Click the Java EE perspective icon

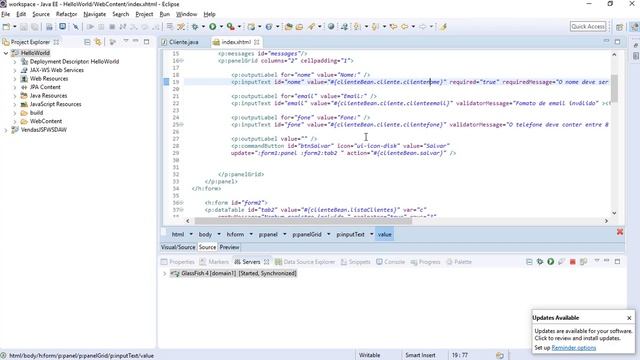(x=634, y=27)
